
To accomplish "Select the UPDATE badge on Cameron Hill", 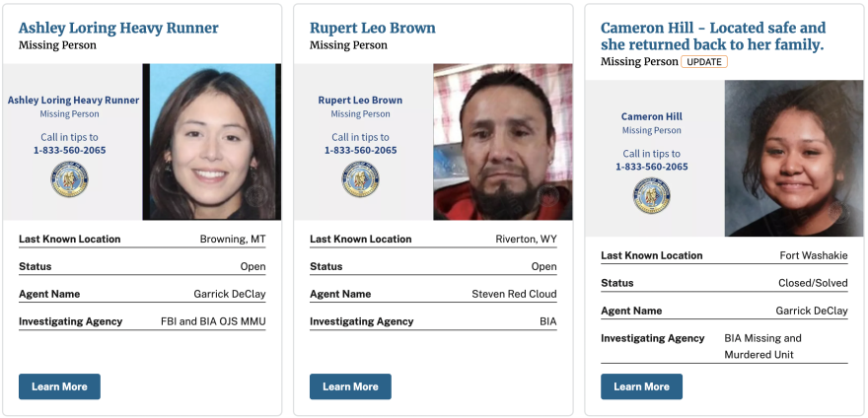I will (704, 62).
